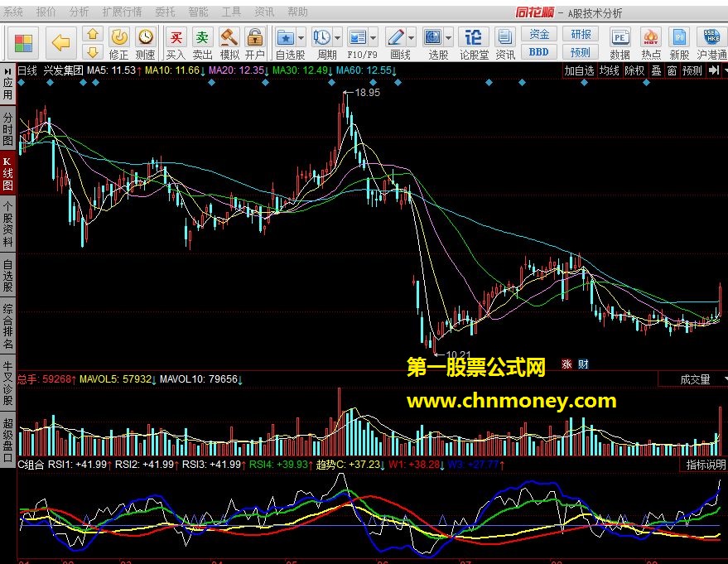Expand the 周期 period dropdown arrow

[338, 37]
